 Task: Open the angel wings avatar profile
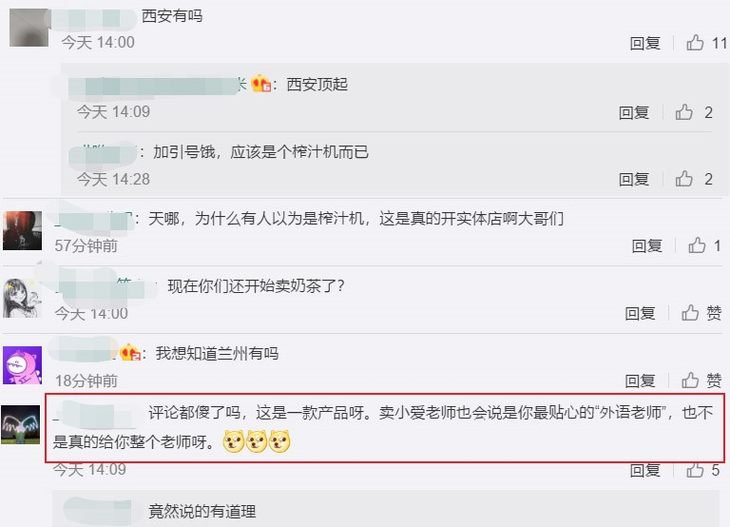(20, 424)
